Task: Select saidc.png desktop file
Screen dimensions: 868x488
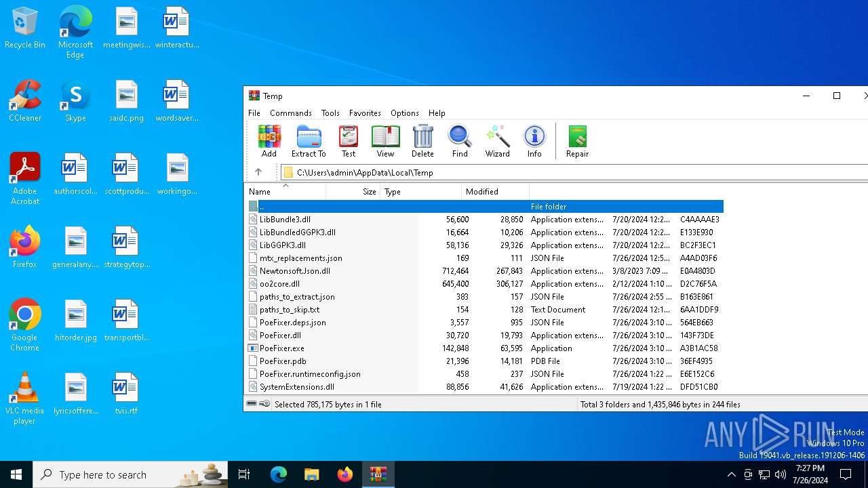Action: point(126,101)
